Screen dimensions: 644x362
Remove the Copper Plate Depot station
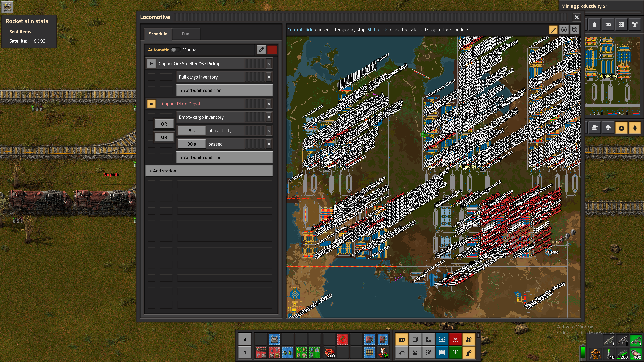click(x=269, y=104)
